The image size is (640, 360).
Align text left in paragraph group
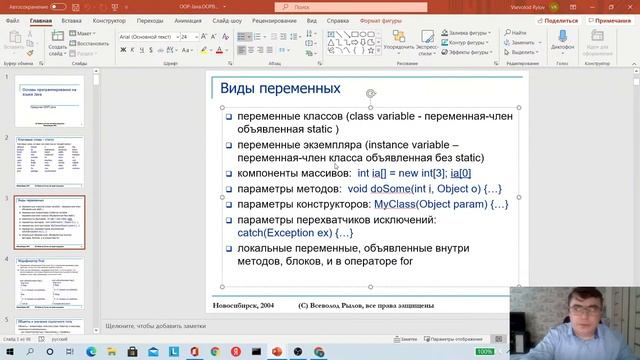tap(242, 50)
